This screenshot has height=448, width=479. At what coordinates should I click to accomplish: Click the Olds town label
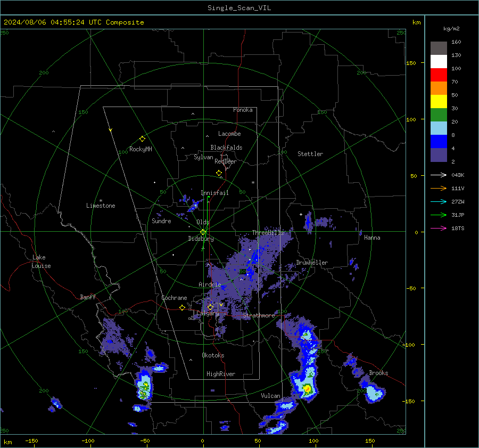coord(203,222)
